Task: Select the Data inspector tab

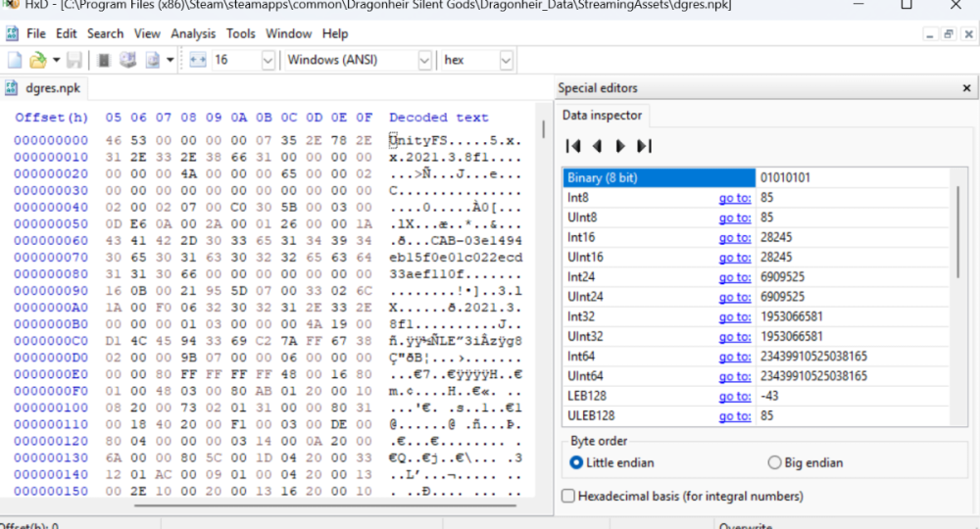Action: coord(602,115)
